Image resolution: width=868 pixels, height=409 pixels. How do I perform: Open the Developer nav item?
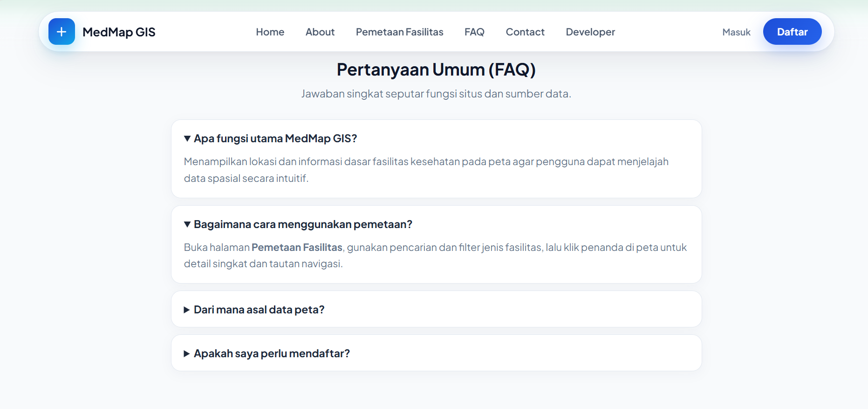click(590, 32)
